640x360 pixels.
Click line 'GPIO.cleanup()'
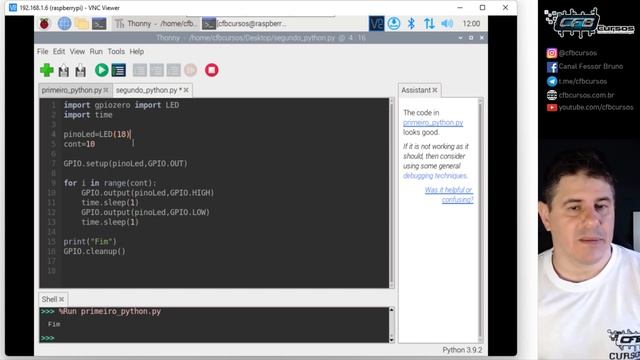click(x=94, y=251)
